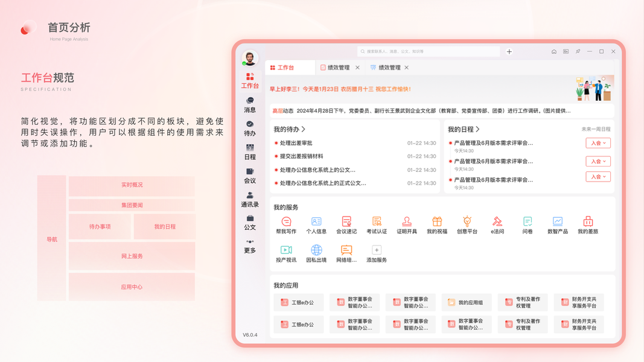Screen dimensions: 644x362
Task: Open 工银e办公 in first app row
Action: pos(299,302)
